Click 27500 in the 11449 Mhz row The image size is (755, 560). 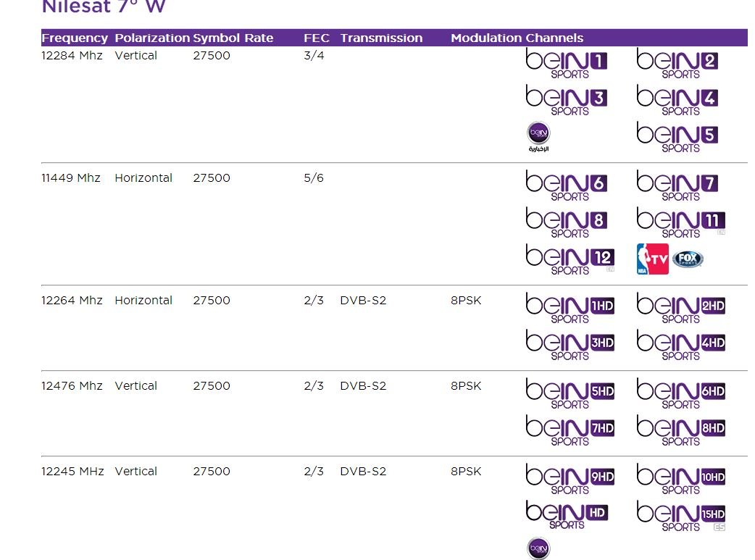[x=212, y=177]
